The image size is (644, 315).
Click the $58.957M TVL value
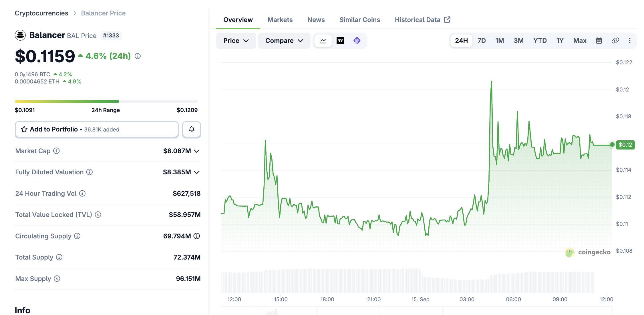pos(185,215)
